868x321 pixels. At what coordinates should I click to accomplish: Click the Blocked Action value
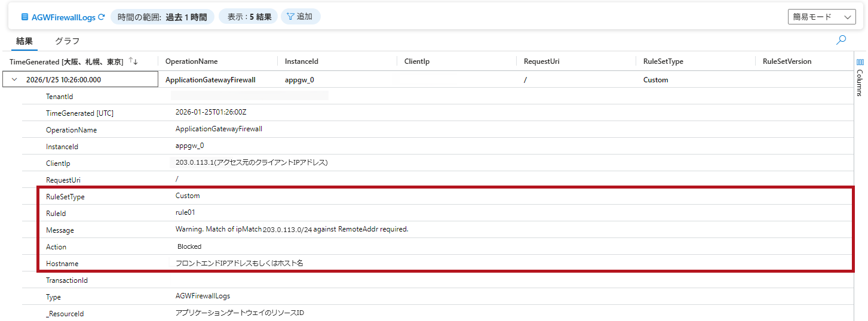click(x=189, y=246)
